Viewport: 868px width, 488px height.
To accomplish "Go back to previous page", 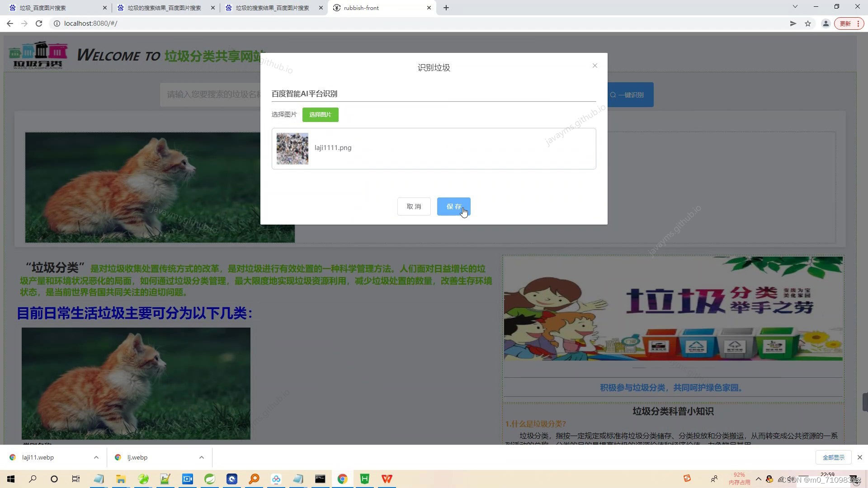I will pos(10,23).
